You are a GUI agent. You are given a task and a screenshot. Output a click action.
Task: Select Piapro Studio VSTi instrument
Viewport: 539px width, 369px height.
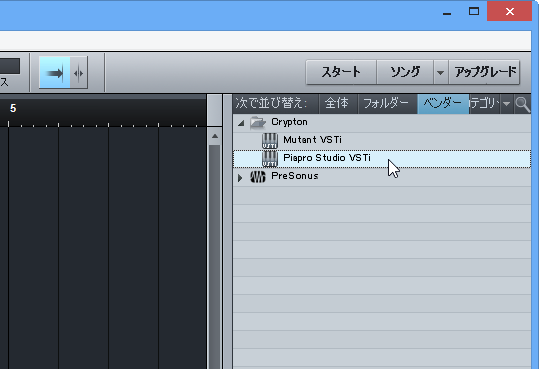382,159
